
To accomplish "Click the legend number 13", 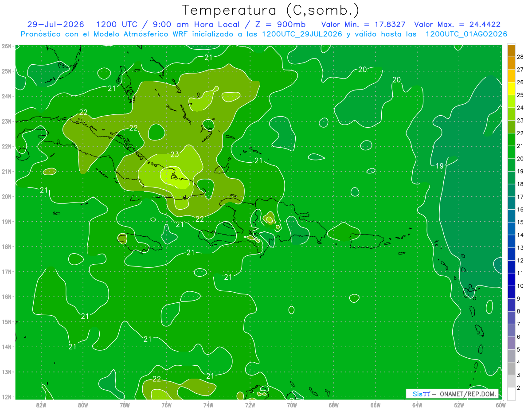I will click(x=520, y=248).
